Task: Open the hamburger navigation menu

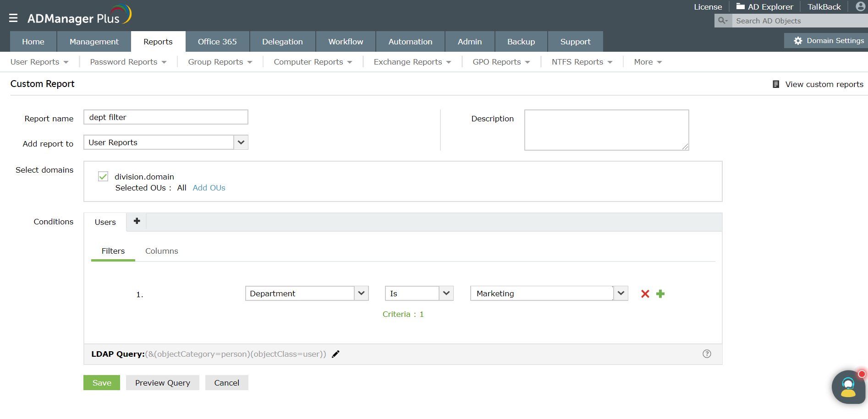Action: click(13, 17)
